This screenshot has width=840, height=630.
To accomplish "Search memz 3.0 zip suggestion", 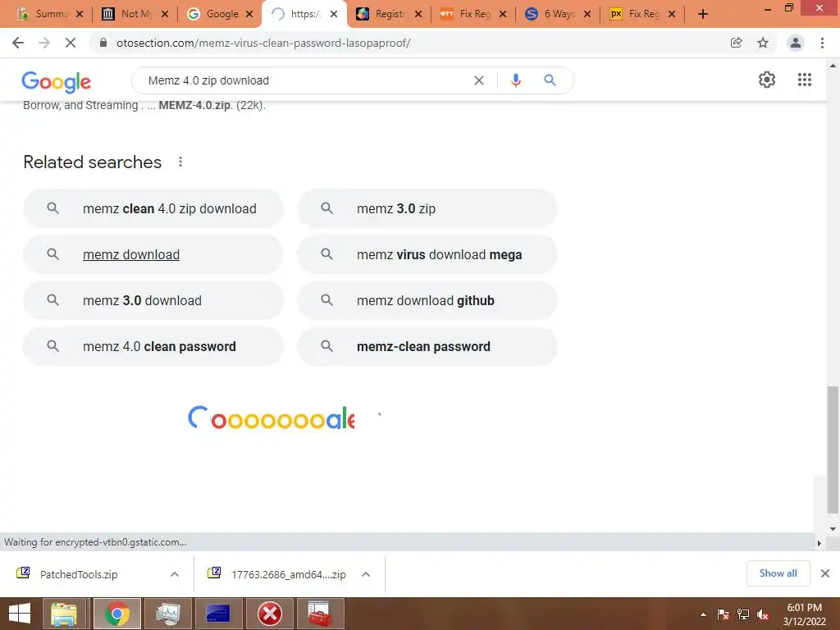I will [x=427, y=208].
